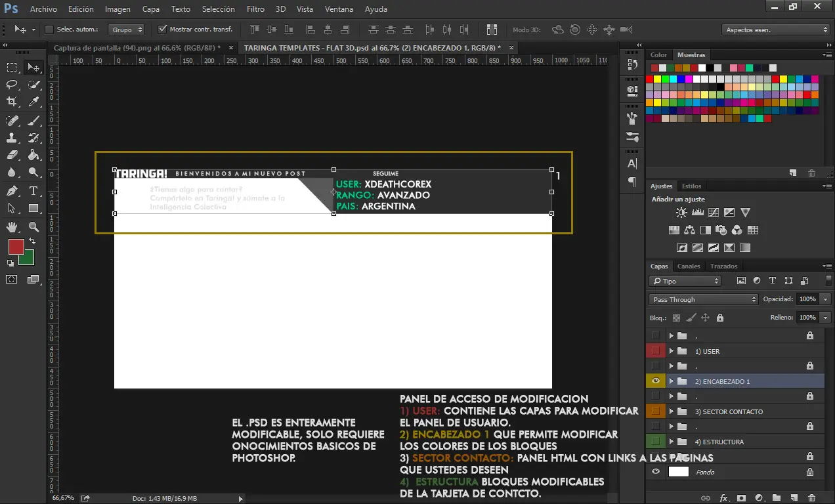Viewport: 835px width, 504px height.
Task: Open the Relleno slider arrow
Action: (824, 318)
